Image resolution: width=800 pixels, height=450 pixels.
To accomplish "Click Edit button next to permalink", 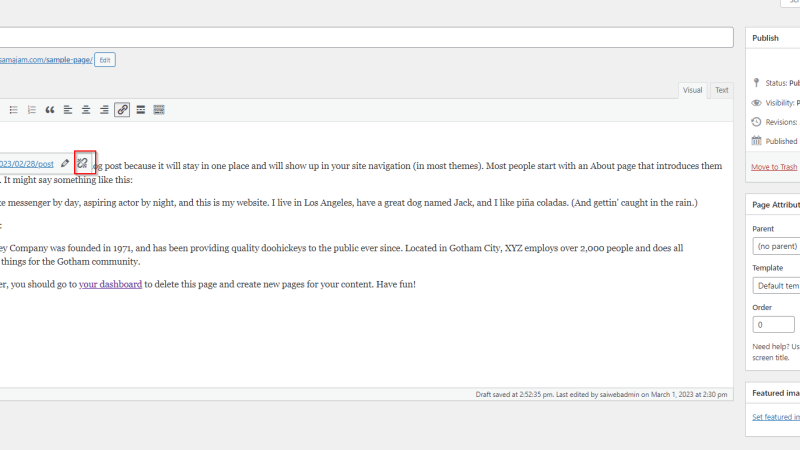I will (105, 60).
